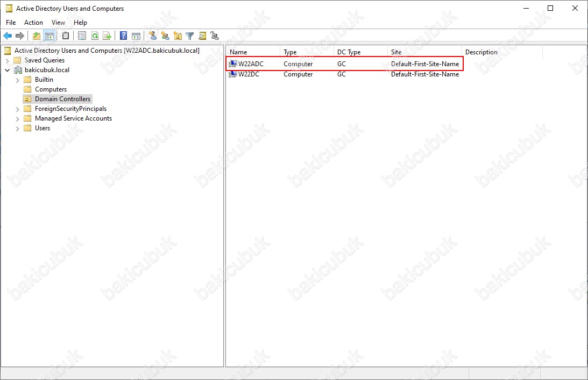Click the Back arrow toolbar icon
The width and height of the screenshot is (588, 380).
8,36
